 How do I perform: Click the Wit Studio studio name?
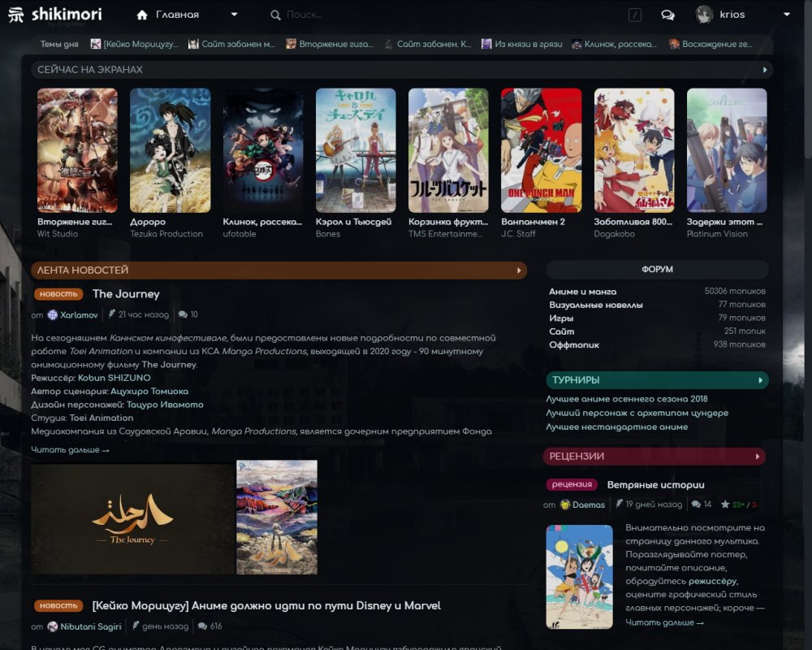[58, 234]
